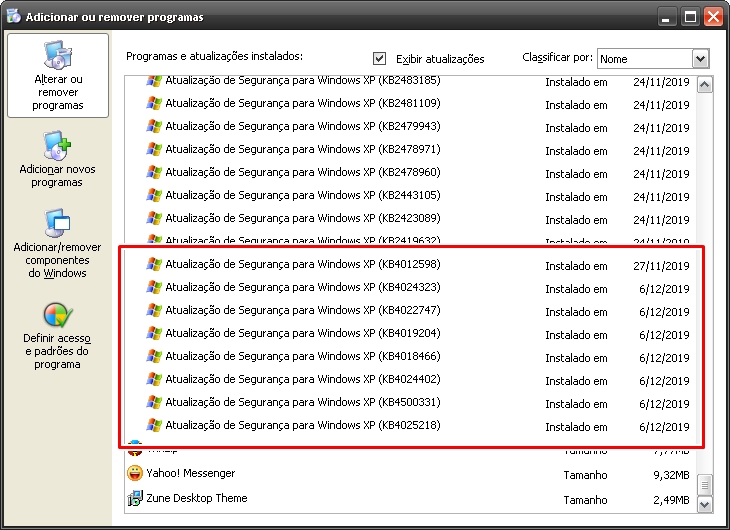Viewport: 730px width, 530px height.
Task: Click the icon of update KB4024402
Action: pos(154,379)
